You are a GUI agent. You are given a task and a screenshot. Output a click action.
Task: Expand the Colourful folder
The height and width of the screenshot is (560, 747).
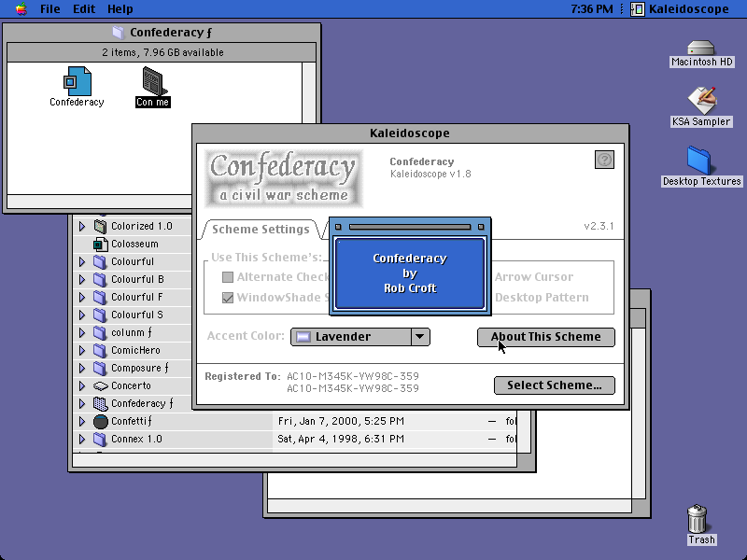(x=82, y=261)
